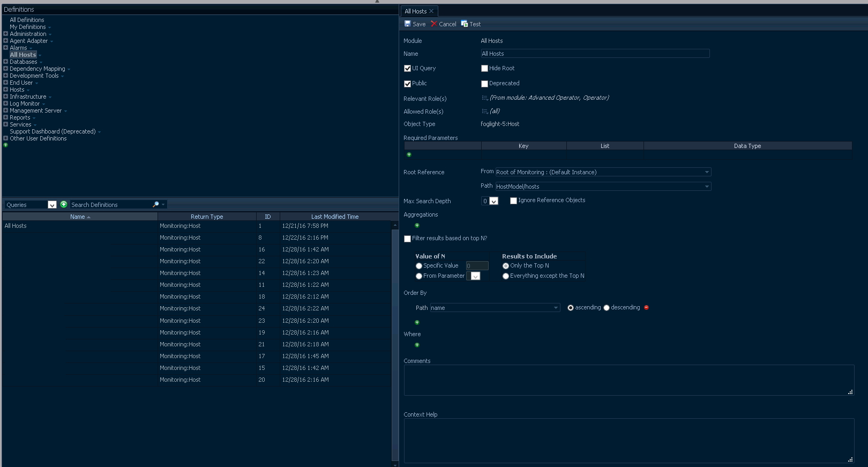Image resolution: width=868 pixels, height=467 pixels.
Task: Expand Other User Definitions node
Action: point(5,138)
